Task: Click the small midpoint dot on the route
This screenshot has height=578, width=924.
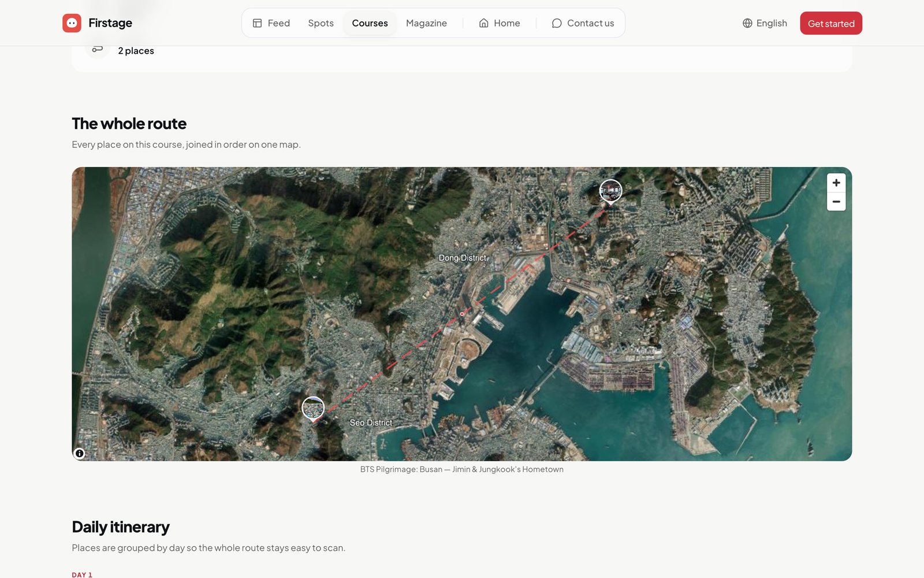Action: click(462, 314)
